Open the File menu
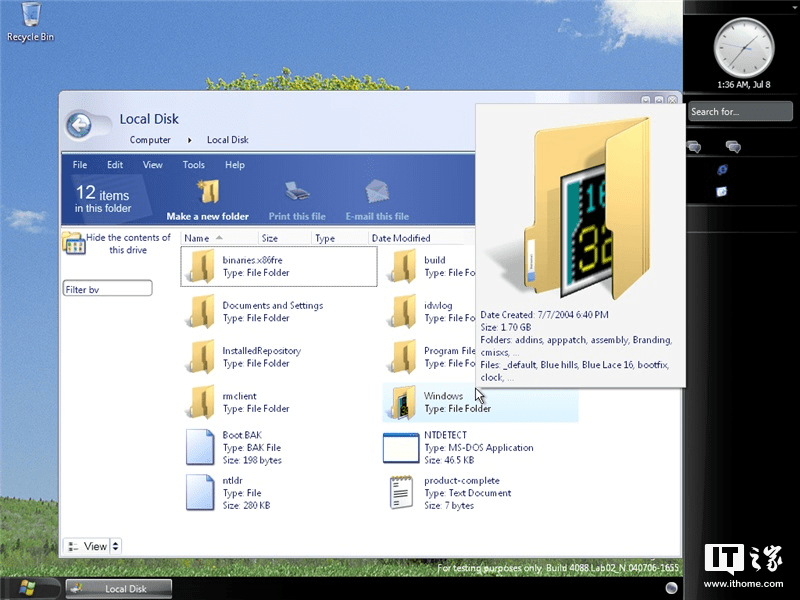 click(x=79, y=165)
